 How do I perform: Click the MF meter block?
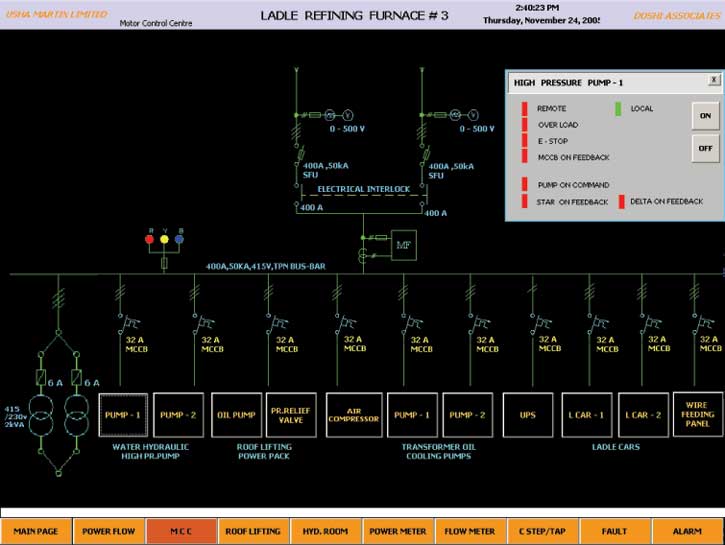click(x=403, y=245)
